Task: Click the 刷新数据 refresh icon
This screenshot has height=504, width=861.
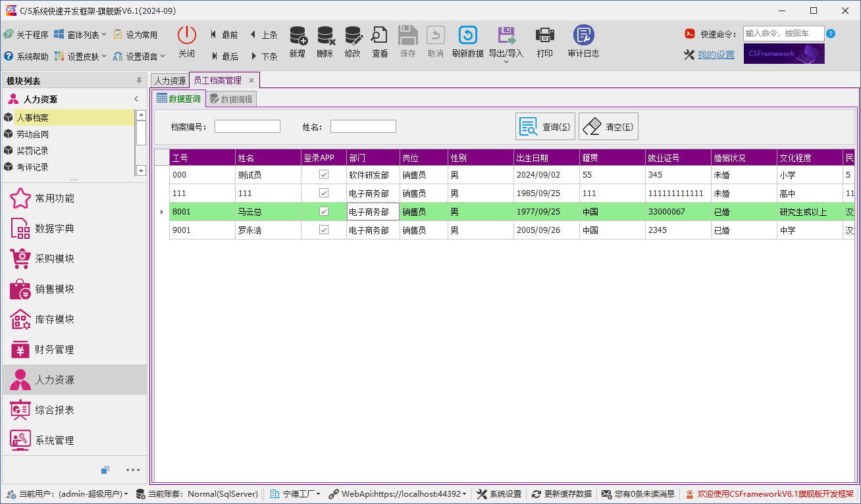Action: (x=468, y=36)
